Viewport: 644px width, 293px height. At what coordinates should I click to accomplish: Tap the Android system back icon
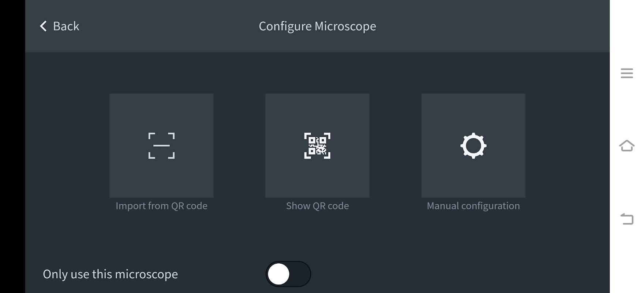coord(627,219)
